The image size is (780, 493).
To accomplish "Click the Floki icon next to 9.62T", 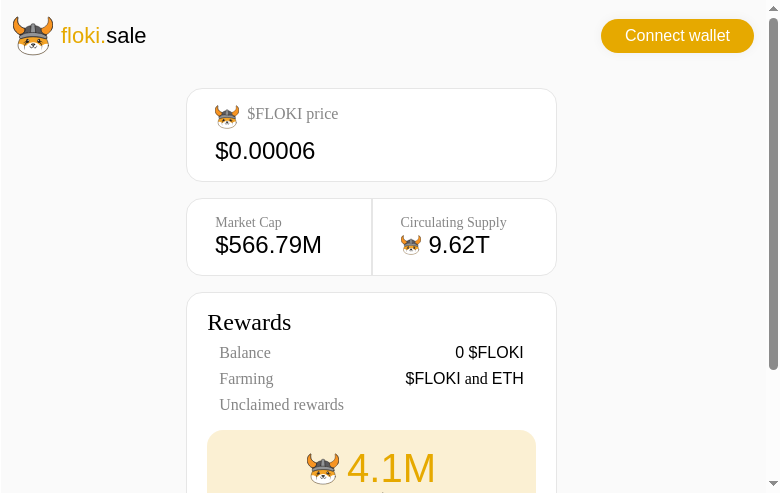I will pos(411,245).
